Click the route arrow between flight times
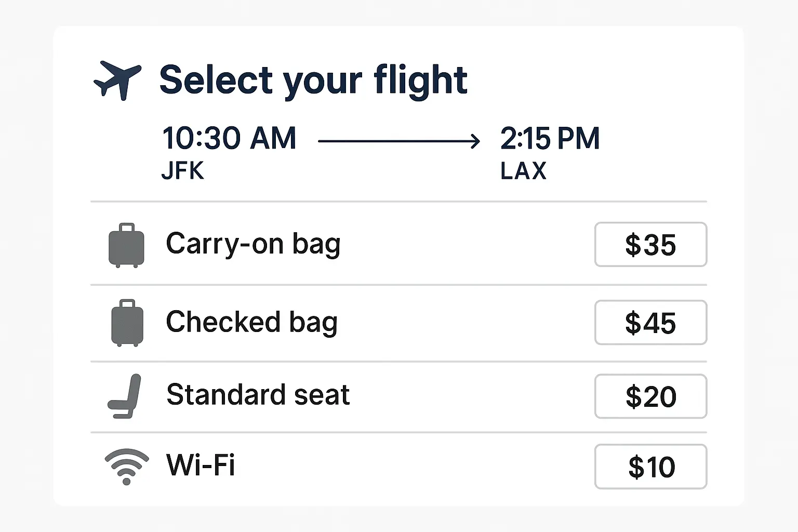798x532 pixels. pyautogui.click(x=398, y=141)
